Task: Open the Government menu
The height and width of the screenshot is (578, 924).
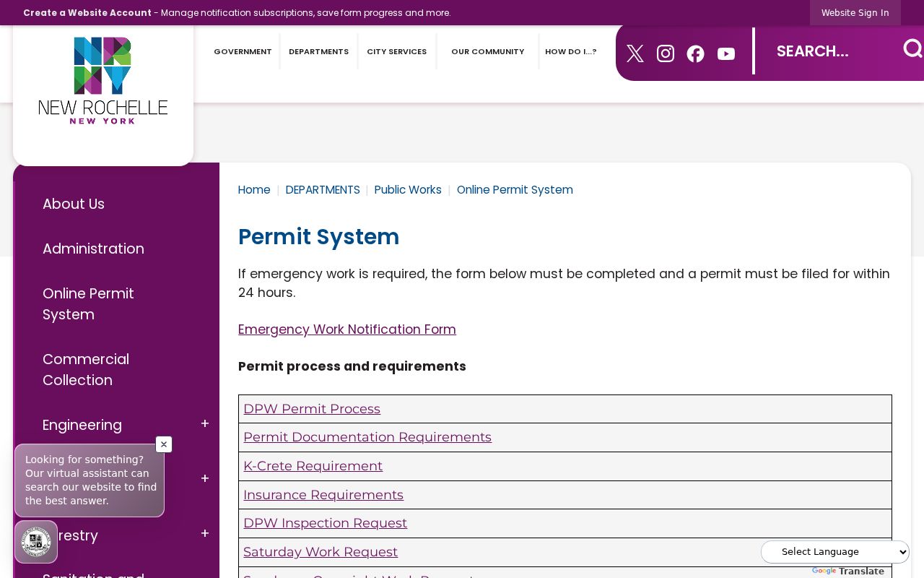Action: 243,51
